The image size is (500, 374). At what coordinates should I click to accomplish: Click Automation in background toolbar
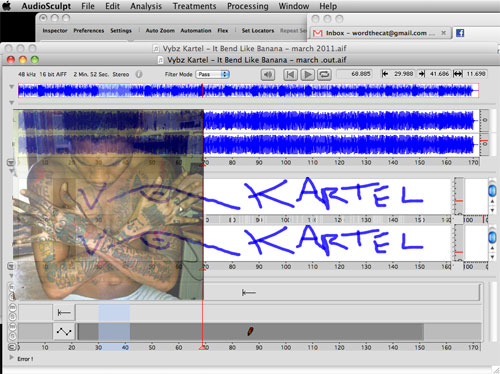coord(196,30)
